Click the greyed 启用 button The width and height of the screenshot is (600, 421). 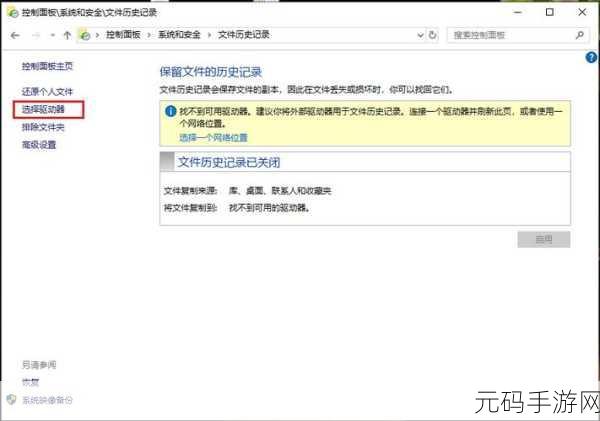544,240
